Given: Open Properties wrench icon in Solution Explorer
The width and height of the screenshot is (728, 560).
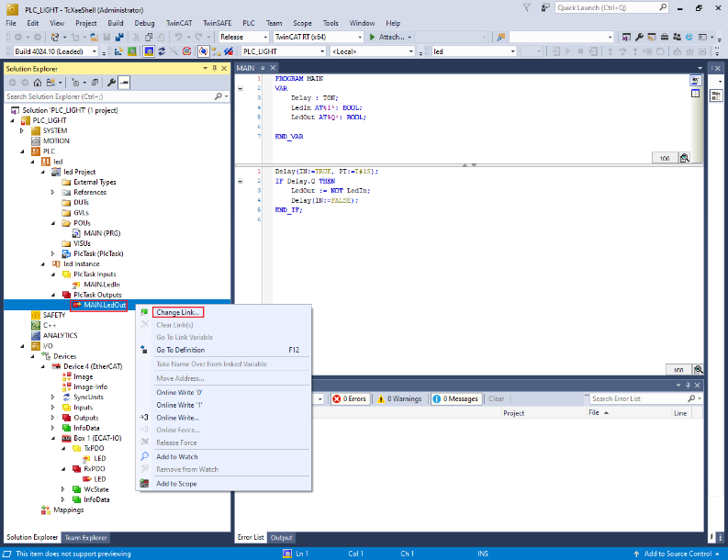Looking at the screenshot, I should pyautogui.click(x=111, y=83).
